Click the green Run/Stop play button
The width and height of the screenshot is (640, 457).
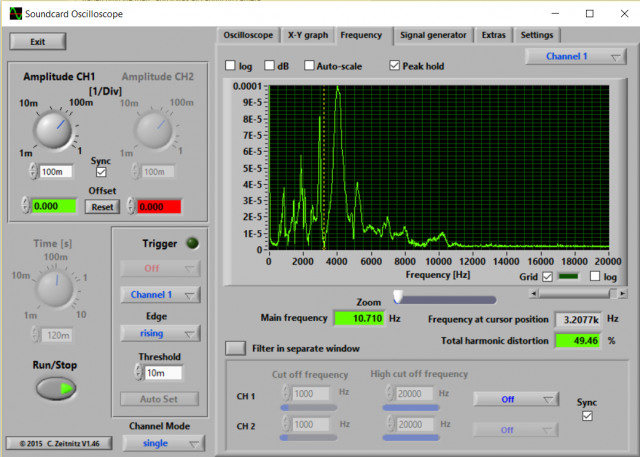[x=57, y=389]
